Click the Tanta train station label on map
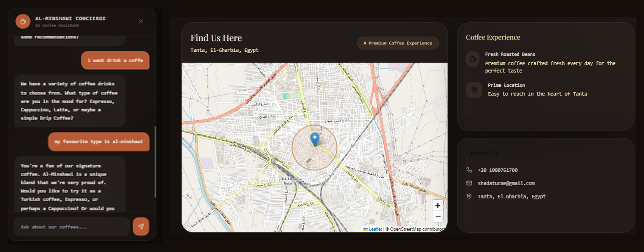The width and height of the screenshot is (644, 252). (288, 181)
